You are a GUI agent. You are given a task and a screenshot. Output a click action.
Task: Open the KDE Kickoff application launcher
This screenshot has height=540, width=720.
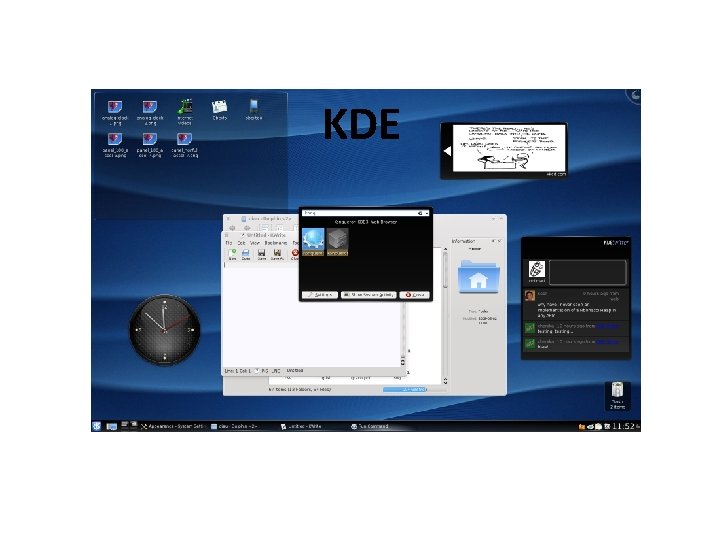(96, 426)
